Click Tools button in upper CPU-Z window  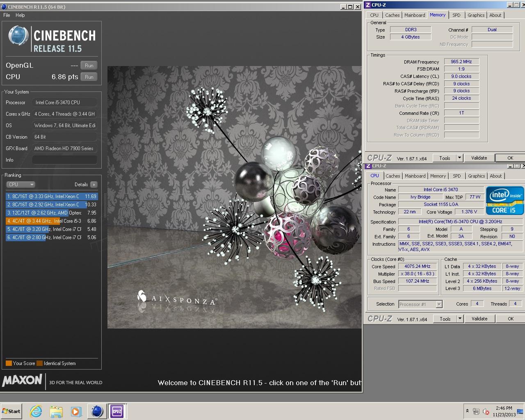pyautogui.click(x=445, y=158)
